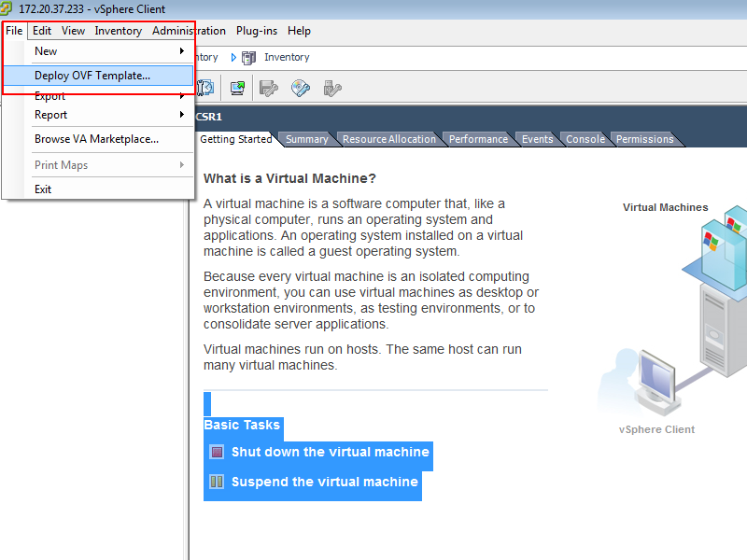Open the File menu
747x560 pixels.
tap(14, 31)
